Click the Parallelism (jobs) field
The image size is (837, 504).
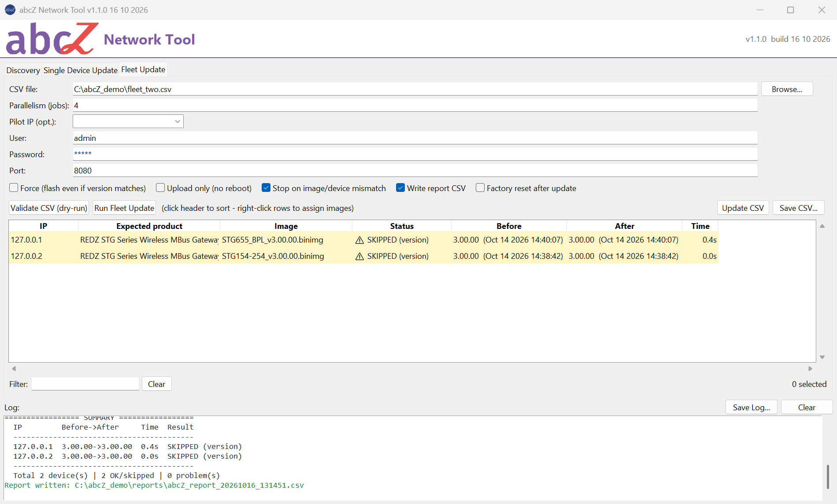[x=415, y=105]
